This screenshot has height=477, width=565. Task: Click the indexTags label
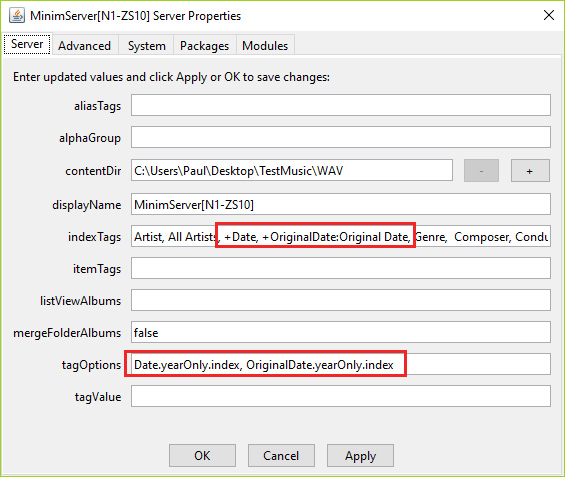pyautogui.click(x=94, y=237)
